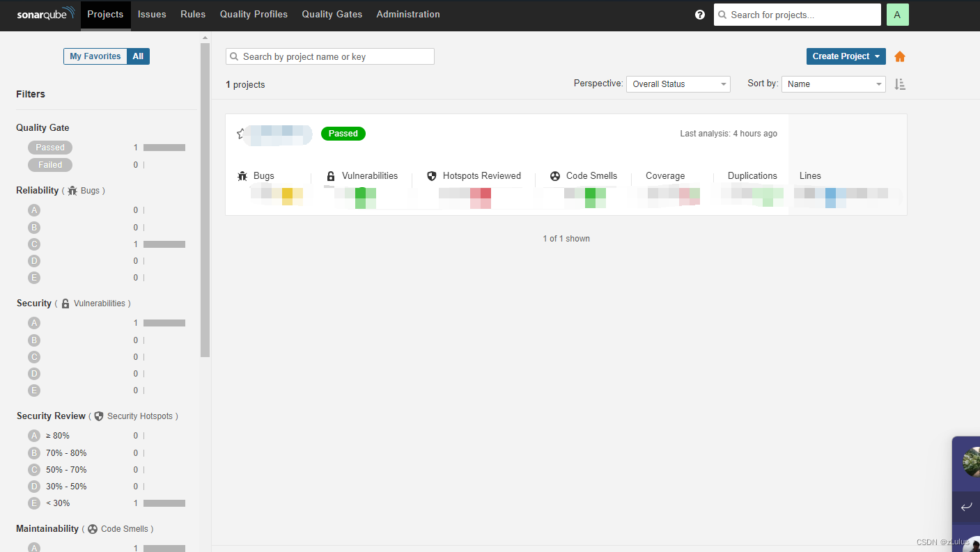980x552 pixels.
Task: Open the Rules tab
Action: 193,15
